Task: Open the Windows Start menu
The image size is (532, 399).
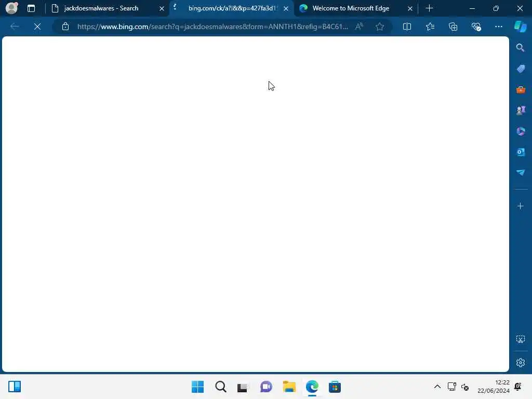Action: tap(197, 387)
